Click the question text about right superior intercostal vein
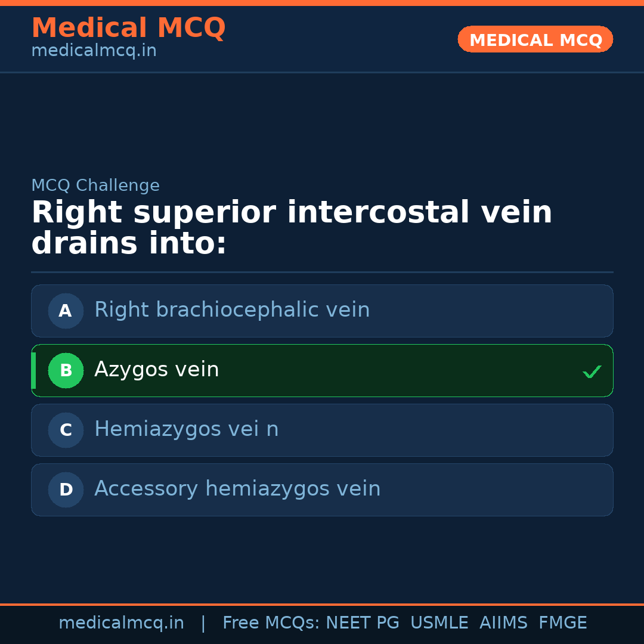The width and height of the screenshot is (644, 644). pyautogui.click(x=292, y=227)
